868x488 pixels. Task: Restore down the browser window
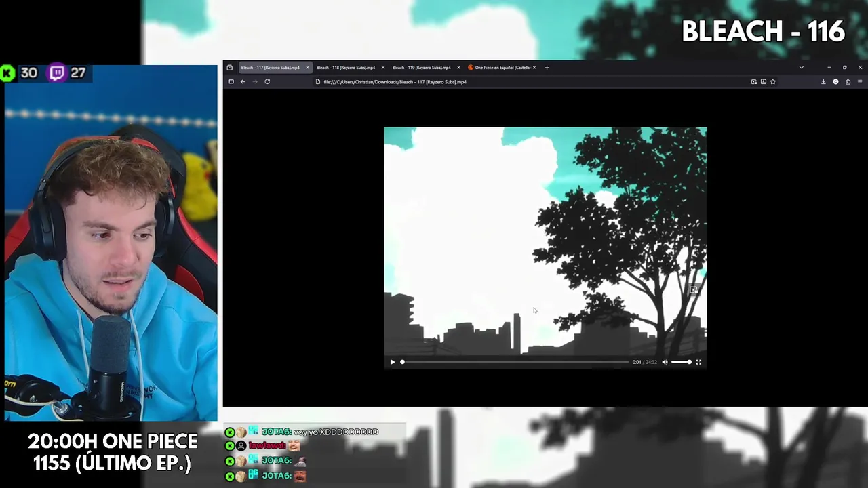(844, 68)
